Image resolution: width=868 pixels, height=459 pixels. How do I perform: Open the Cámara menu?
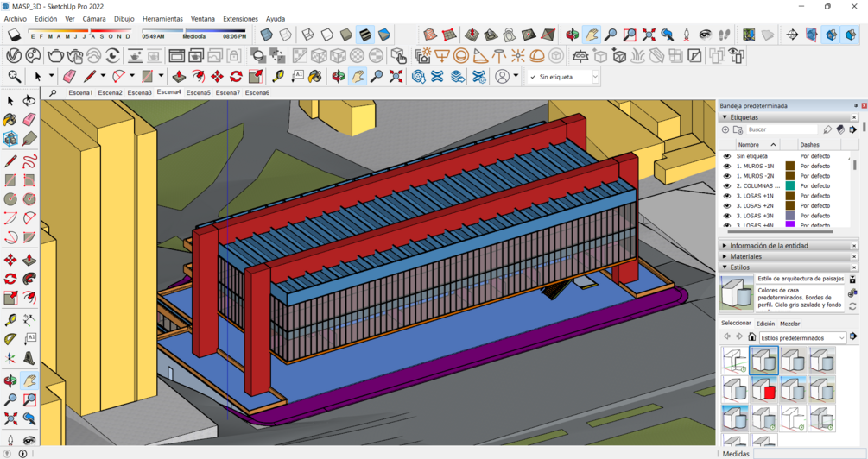(x=94, y=19)
